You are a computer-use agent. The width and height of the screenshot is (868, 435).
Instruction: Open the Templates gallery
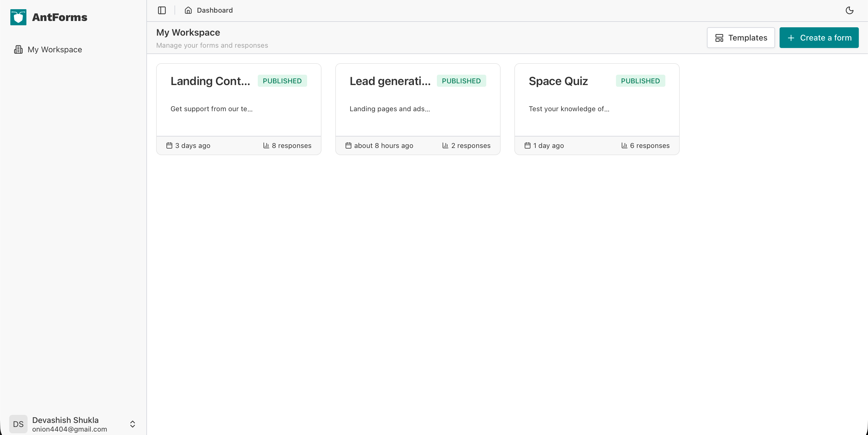[x=741, y=37]
